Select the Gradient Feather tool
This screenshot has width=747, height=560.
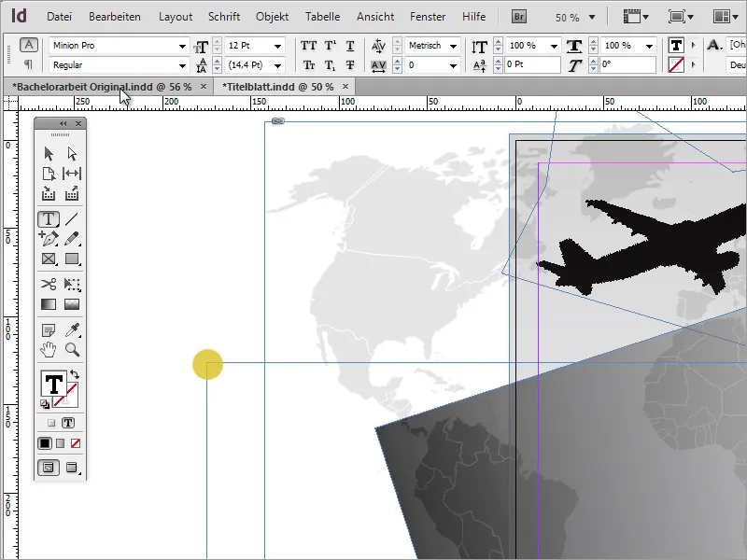click(x=72, y=304)
